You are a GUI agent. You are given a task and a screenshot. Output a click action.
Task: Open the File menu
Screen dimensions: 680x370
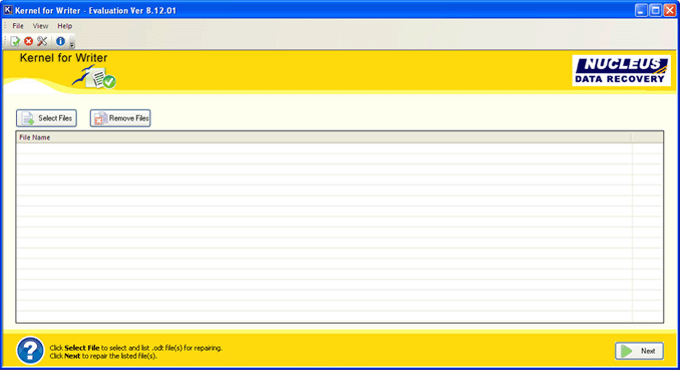[x=18, y=26]
